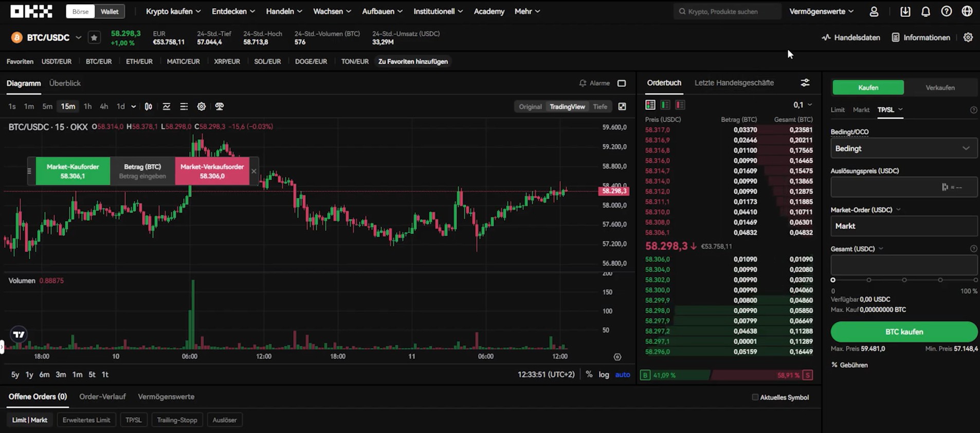Toggle auto scale on chart
The height and width of the screenshot is (433, 980).
(623, 374)
